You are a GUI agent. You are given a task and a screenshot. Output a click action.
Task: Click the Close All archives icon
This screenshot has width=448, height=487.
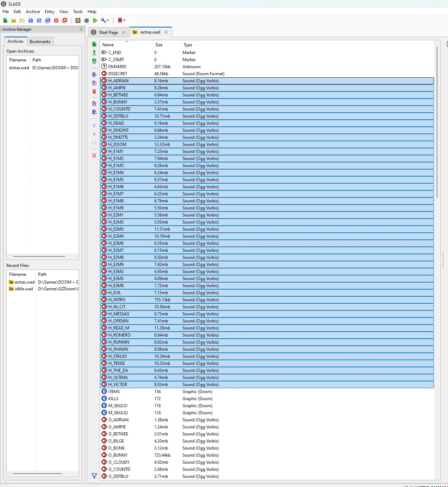[65, 20]
